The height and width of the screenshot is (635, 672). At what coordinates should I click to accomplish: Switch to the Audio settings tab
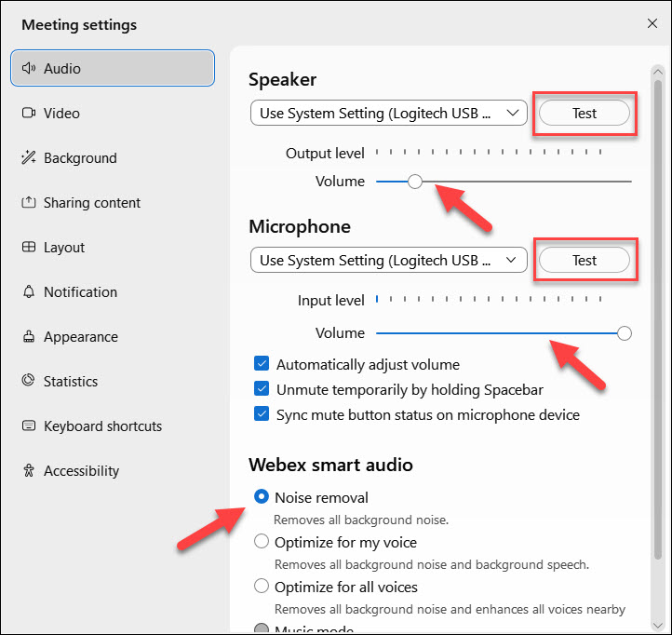[x=112, y=69]
